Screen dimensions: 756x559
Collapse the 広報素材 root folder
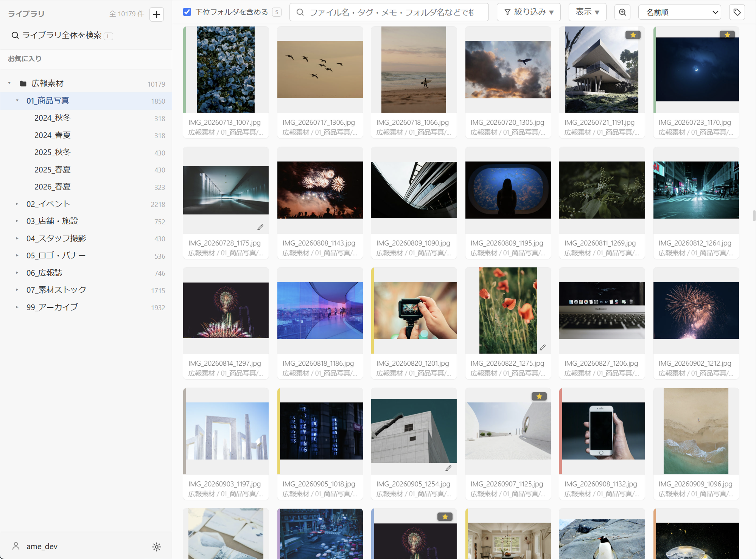[9, 83]
